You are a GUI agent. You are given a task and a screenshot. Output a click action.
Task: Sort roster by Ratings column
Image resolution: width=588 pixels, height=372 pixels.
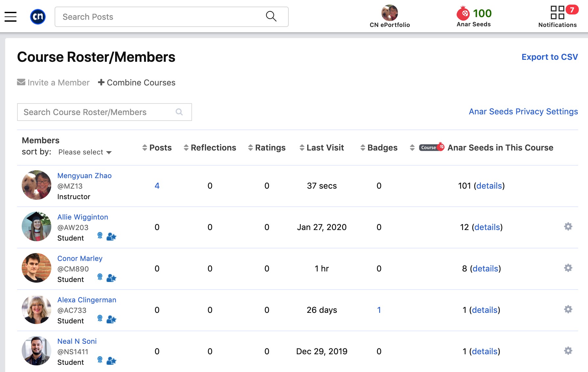coord(267,148)
